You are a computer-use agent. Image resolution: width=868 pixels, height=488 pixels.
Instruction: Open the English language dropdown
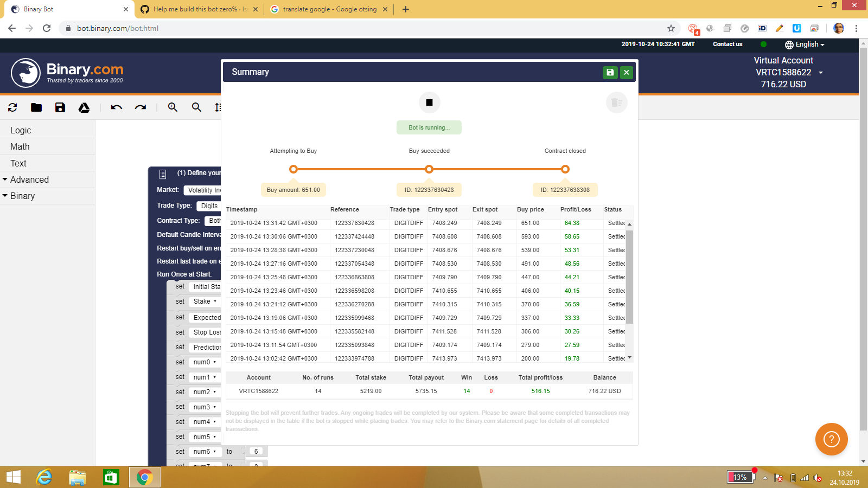tap(805, 44)
